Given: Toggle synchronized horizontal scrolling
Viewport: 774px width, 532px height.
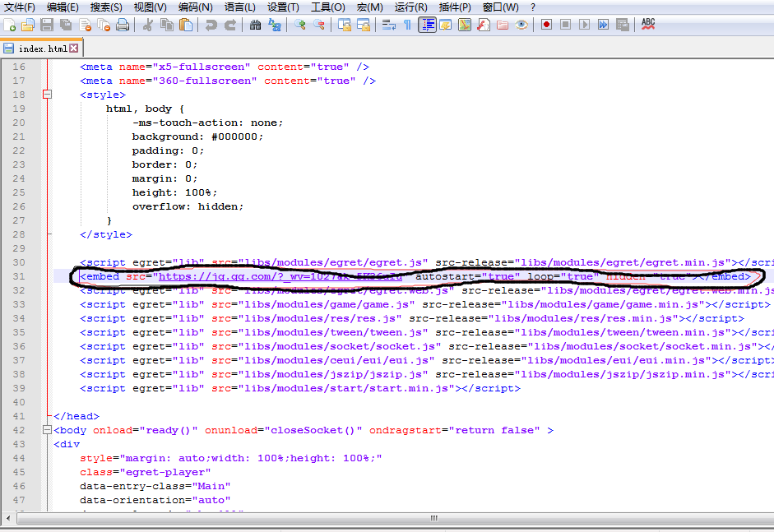Looking at the screenshot, I should [364, 25].
